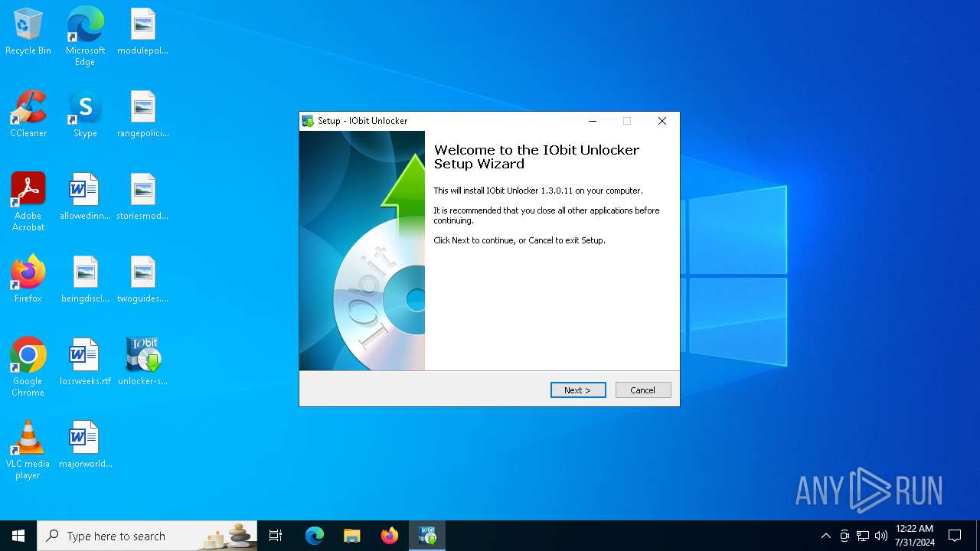
Task: Click the "Welcome to the IObit Unlocker Setup Wizard" heading
Action: (x=536, y=157)
